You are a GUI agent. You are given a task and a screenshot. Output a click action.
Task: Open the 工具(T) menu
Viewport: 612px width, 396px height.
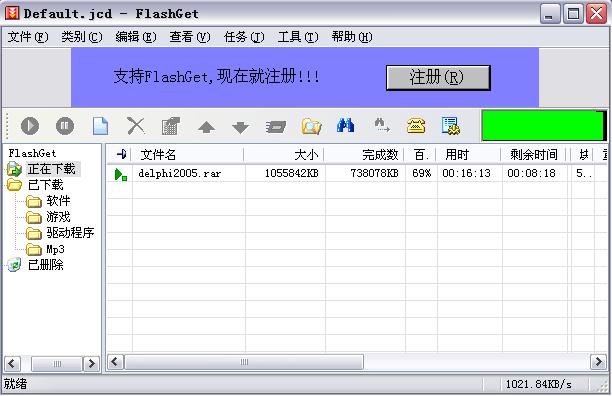pyautogui.click(x=298, y=37)
